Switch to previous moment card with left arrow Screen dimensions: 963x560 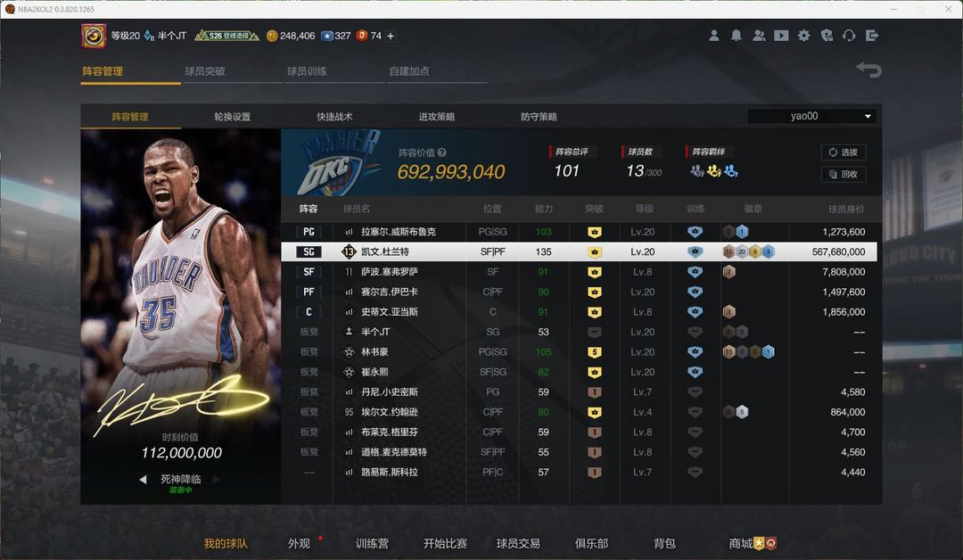(143, 480)
